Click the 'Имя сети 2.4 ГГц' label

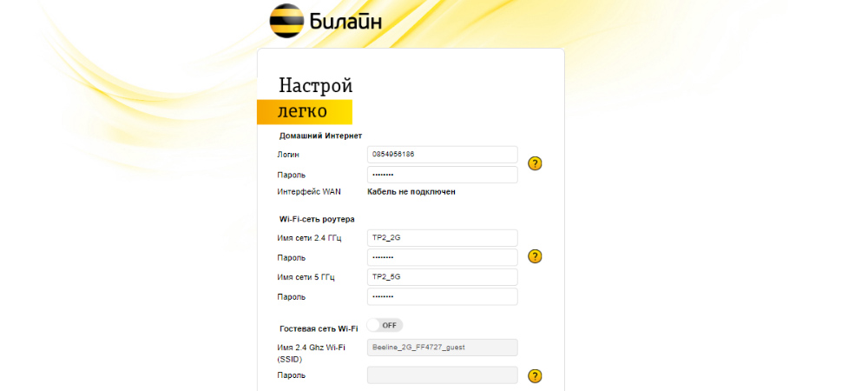[x=310, y=238]
